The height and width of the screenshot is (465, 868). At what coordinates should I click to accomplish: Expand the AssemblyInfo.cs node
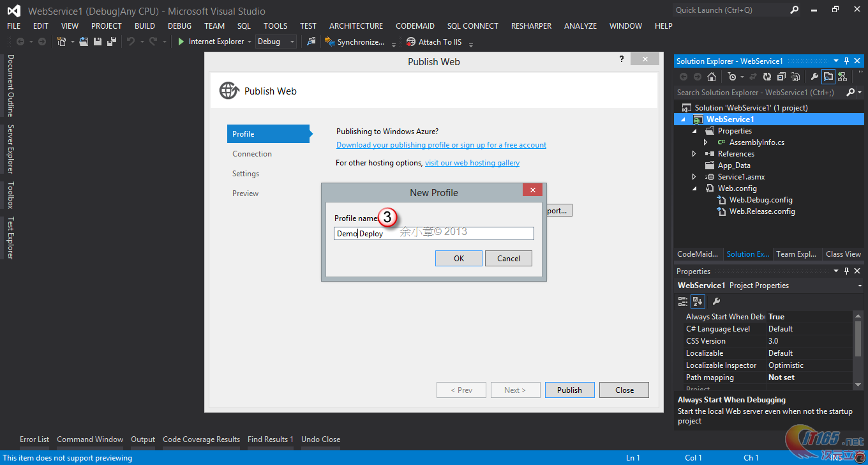pyautogui.click(x=705, y=142)
